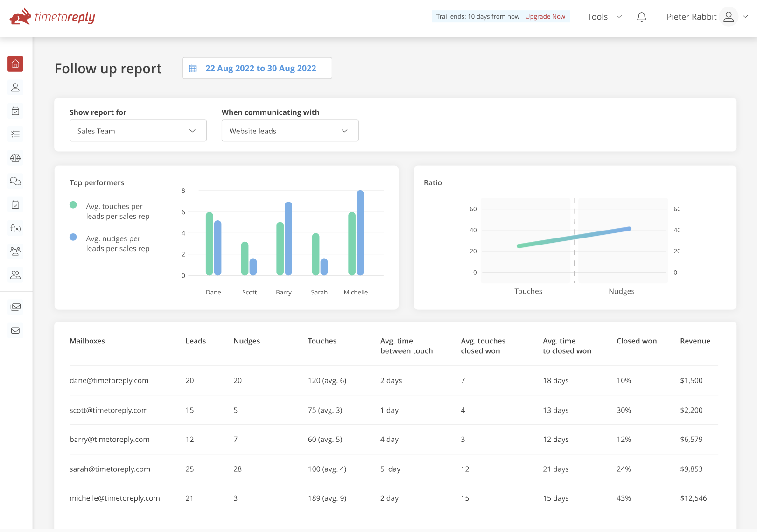Click the Dane label under the bar chart
This screenshot has width=757, height=532.
(213, 292)
